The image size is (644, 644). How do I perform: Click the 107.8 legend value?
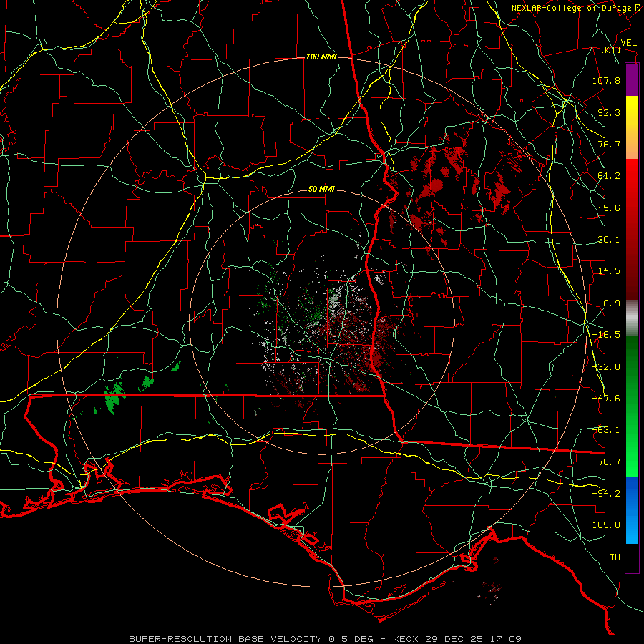pyautogui.click(x=606, y=80)
